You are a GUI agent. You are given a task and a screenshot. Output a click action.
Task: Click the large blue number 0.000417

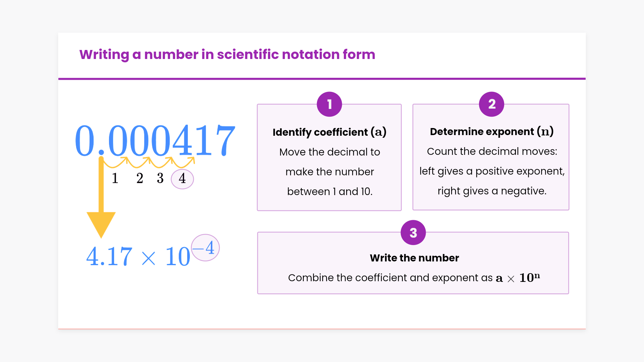point(155,140)
